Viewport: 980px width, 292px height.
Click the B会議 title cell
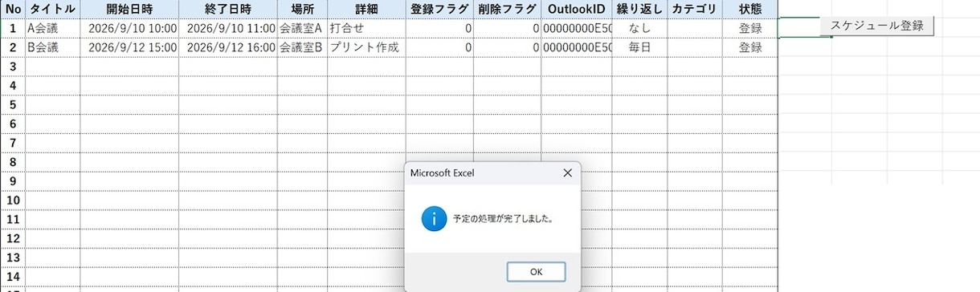pyautogui.click(x=53, y=47)
